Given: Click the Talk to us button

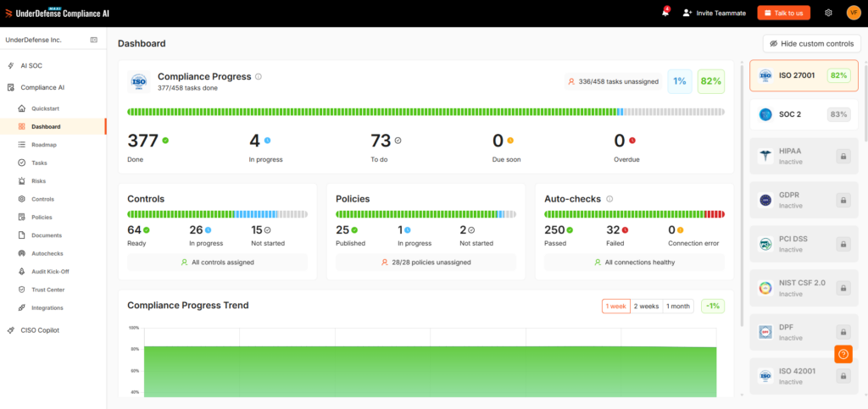Looking at the screenshot, I should coord(784,13).
